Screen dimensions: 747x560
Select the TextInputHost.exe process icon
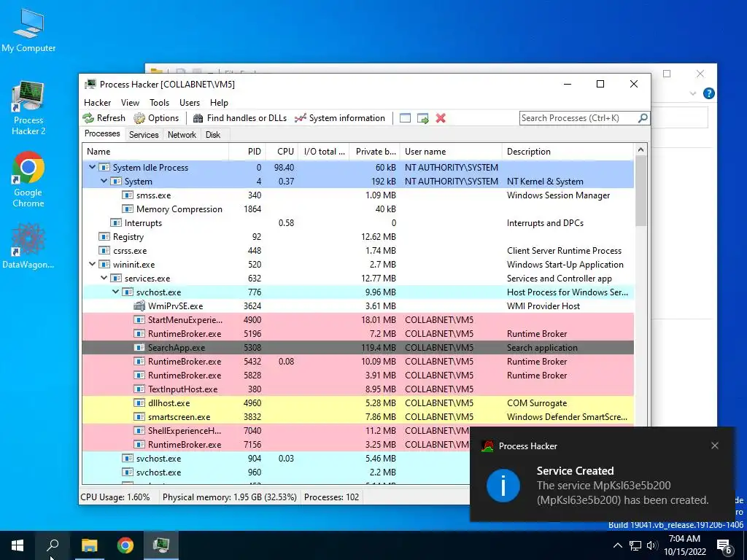click(x=139, y=389)
